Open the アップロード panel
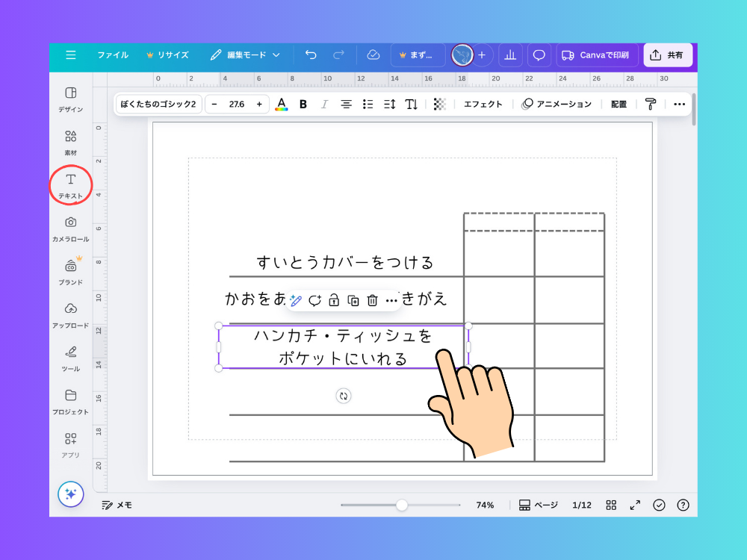 (x=70, y=313)
